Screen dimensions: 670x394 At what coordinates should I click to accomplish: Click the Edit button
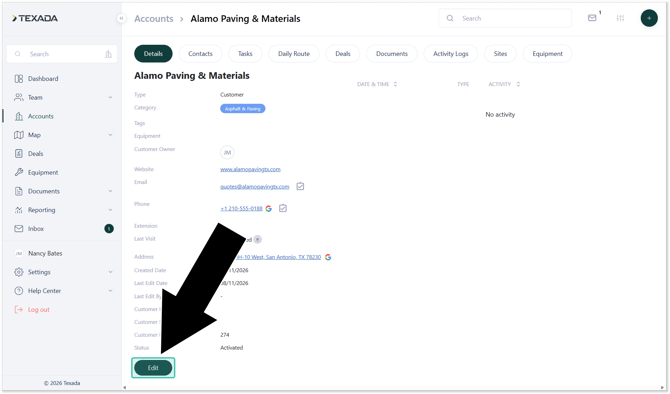pyautogui.click(x=153, y=368)
